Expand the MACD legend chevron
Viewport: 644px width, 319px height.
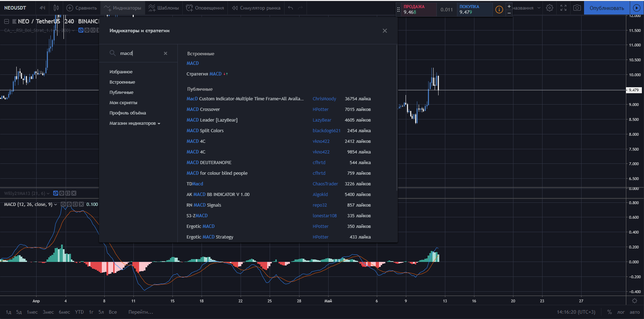(x=56, y=205)
